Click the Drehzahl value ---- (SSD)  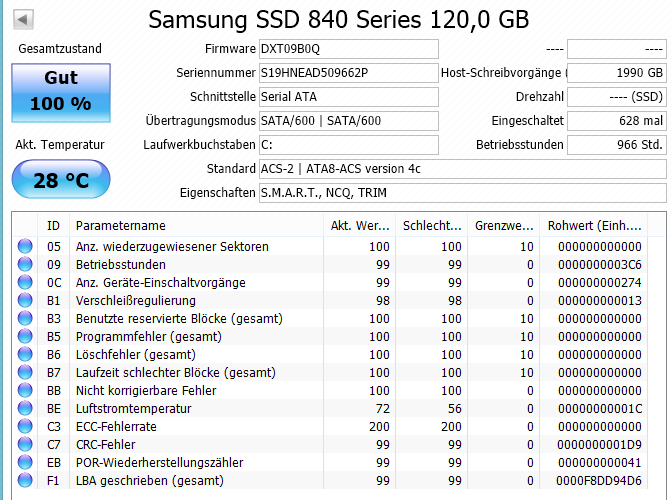(x=617, y=97)
